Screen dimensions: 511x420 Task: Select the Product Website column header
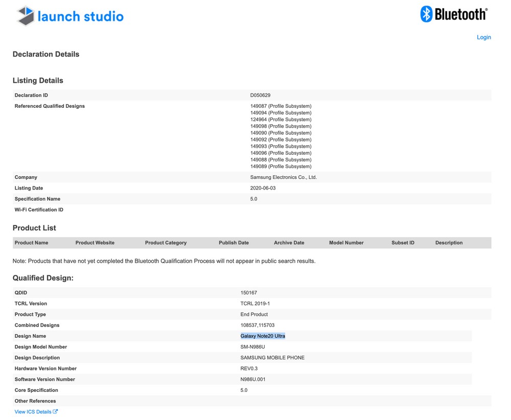[95, 243]
